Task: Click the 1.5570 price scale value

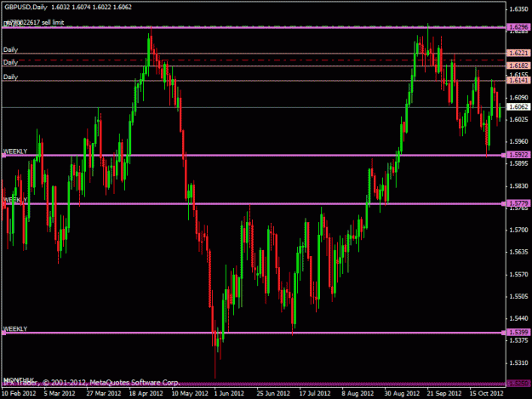Action: 518,274
